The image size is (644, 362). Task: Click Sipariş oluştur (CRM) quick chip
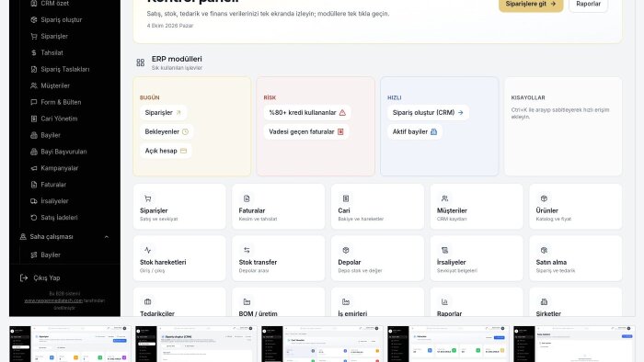428,112
